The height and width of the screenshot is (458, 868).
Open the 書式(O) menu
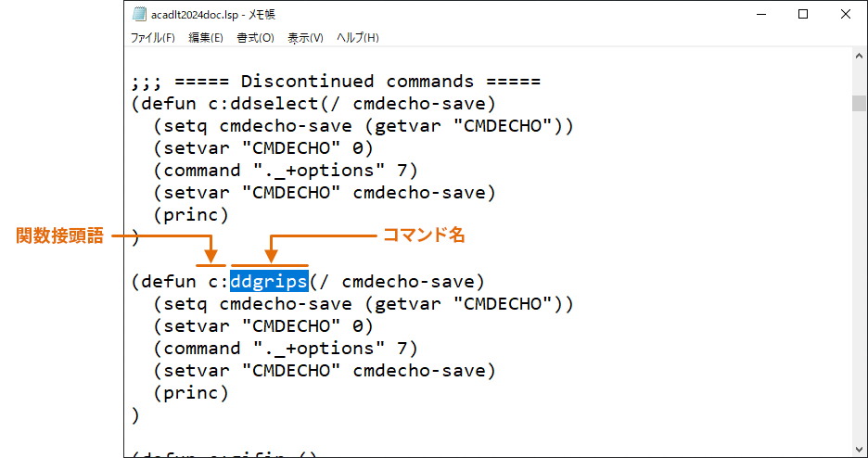coord(255,38)
